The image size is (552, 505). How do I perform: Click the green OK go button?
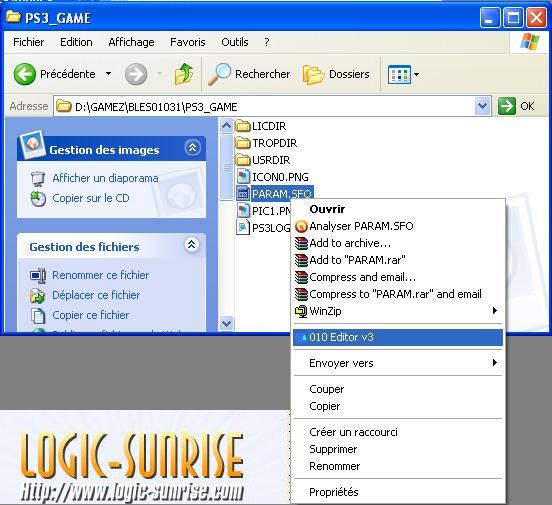[516, 106]
